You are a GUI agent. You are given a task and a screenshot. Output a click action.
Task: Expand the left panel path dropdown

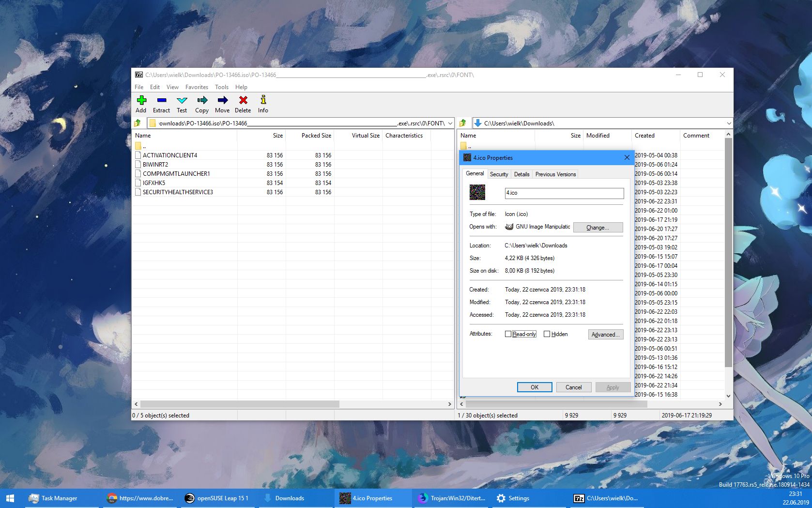(450, 123)
